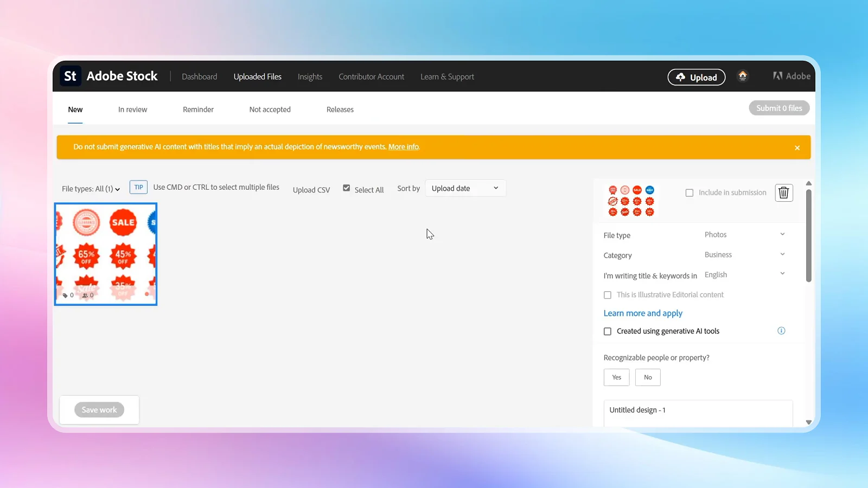This screenshot has height=488, width=868.
Task: Expand the Category Business dropdown
Action: click(x=744, y=255)
